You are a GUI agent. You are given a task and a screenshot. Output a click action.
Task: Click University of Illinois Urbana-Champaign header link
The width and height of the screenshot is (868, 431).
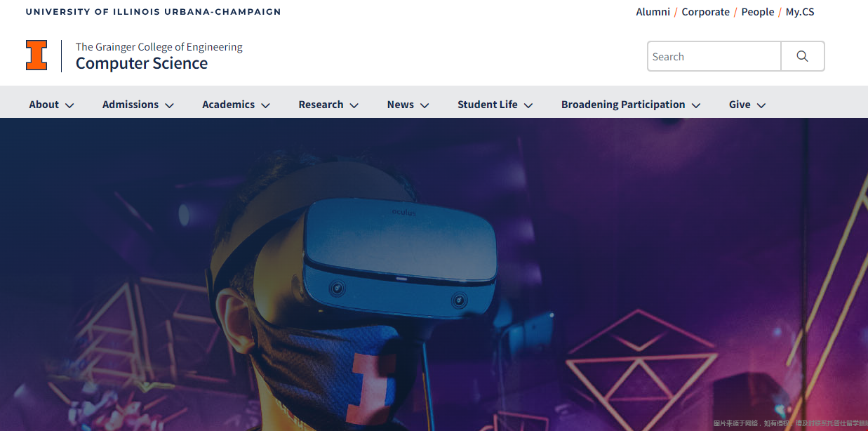pyautogui.click(x=153, y=12)
